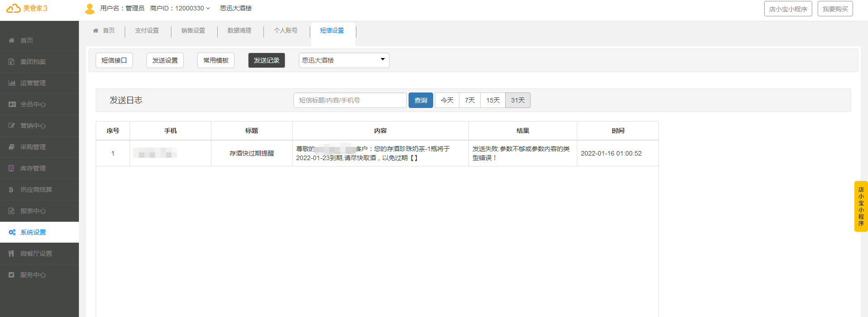Click the user avatar icon in header
Viewport: 868px width, 317px height.
[x=90, y=9]
